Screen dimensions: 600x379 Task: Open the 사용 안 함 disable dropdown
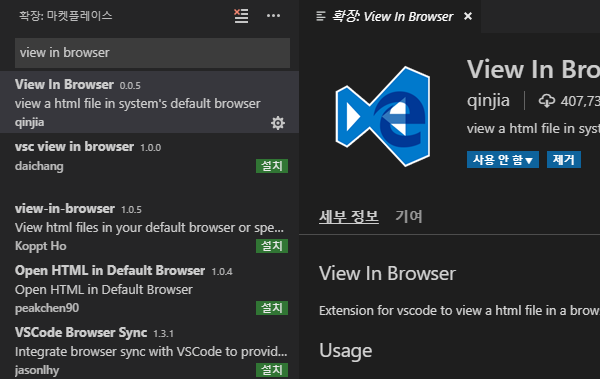(502, 160)
